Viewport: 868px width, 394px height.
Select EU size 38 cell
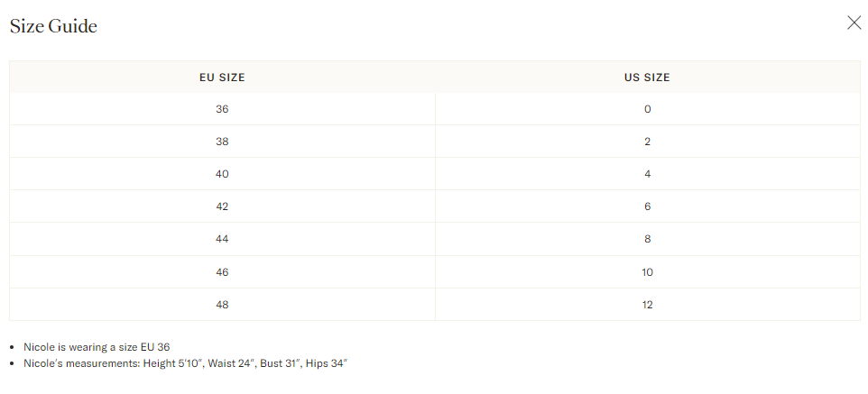click(x=222, y=142)
